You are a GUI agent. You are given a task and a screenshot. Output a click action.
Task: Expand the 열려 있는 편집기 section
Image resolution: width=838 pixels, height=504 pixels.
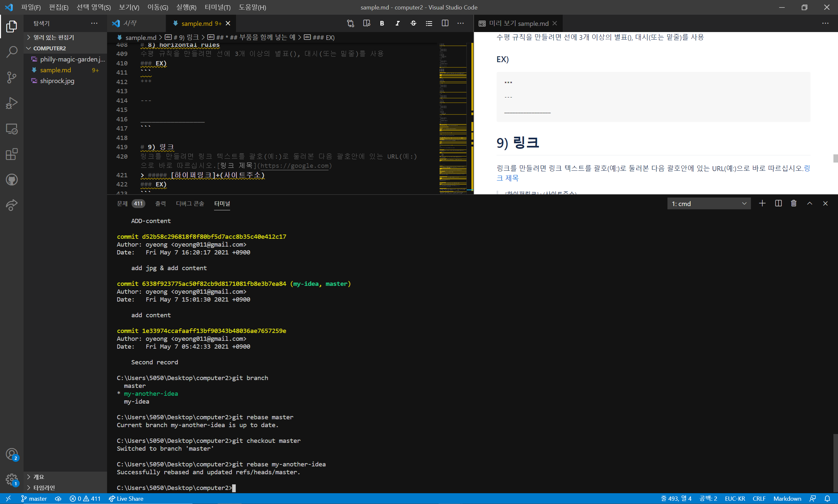tap(65, 37)
